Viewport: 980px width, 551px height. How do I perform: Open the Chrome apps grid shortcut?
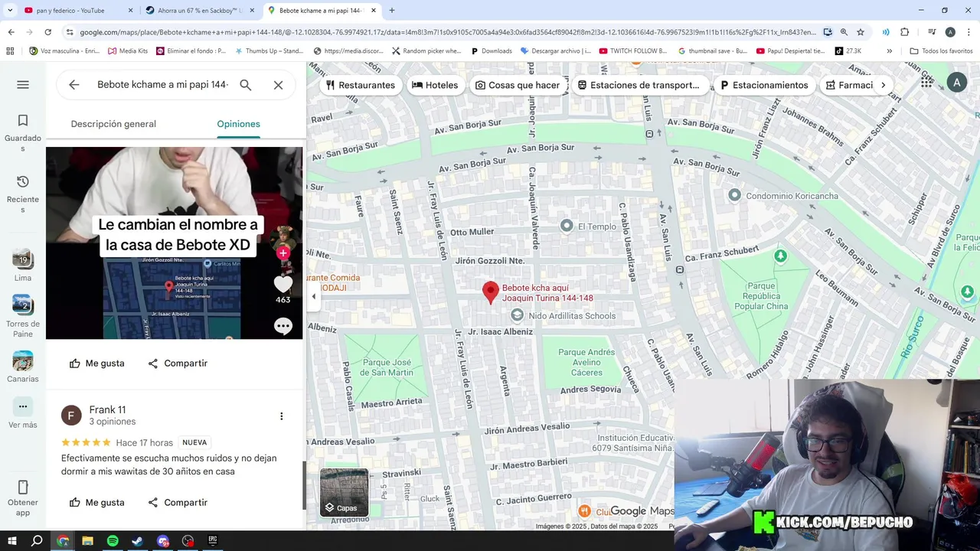(10, 51)
